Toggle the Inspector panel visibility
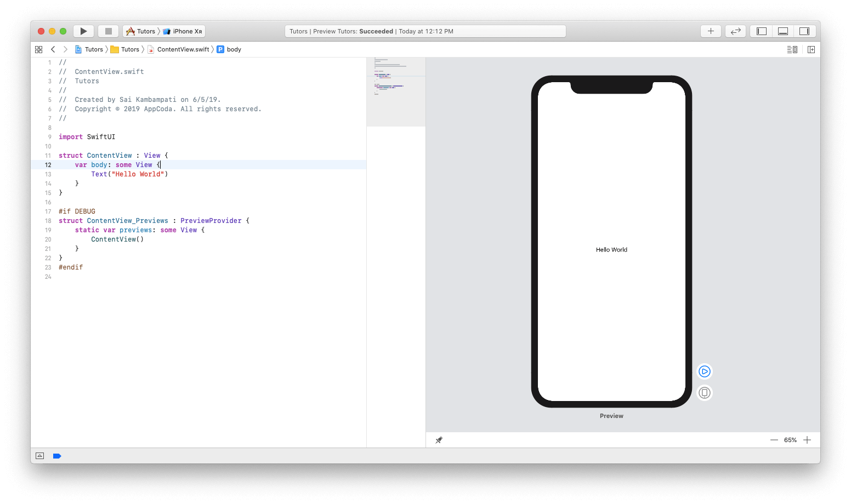 click(804, 31)
